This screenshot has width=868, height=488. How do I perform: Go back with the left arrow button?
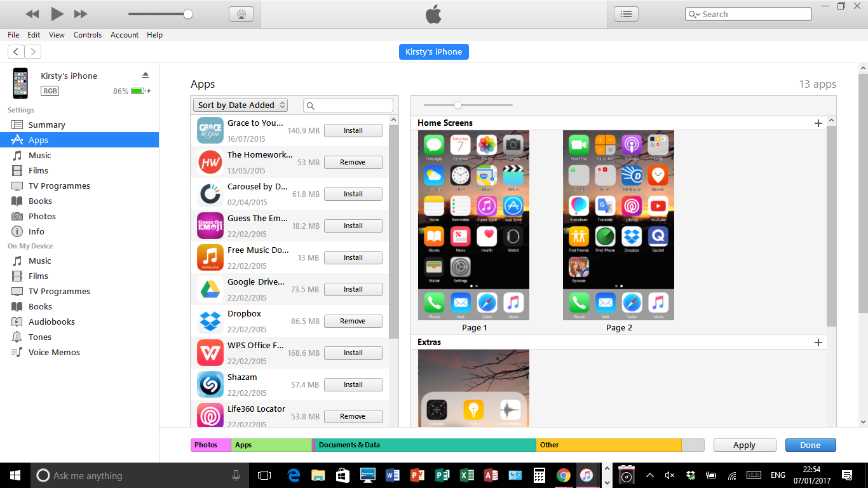(x=16, y=52)
